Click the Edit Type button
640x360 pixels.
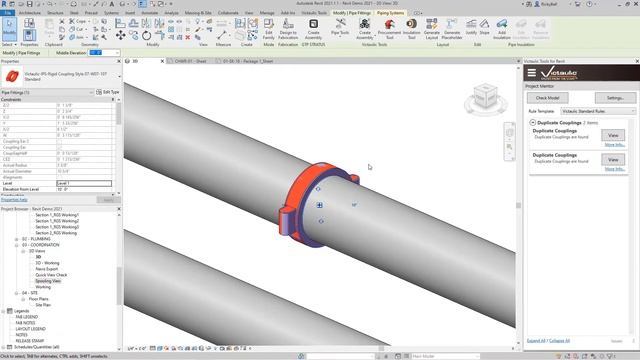point(108,92)
